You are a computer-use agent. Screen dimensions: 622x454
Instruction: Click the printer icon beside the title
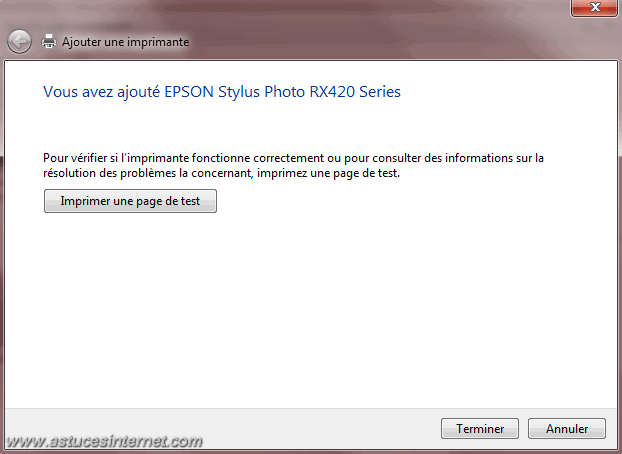49,41
